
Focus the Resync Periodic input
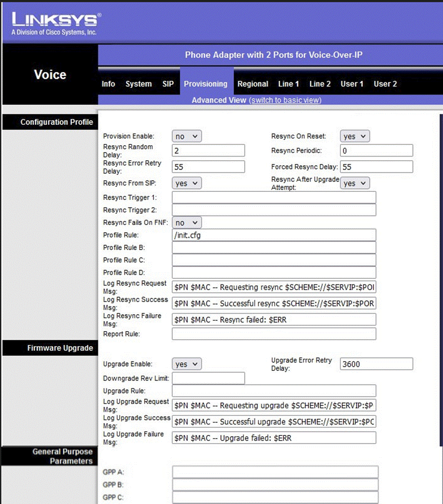click(376, 150)
